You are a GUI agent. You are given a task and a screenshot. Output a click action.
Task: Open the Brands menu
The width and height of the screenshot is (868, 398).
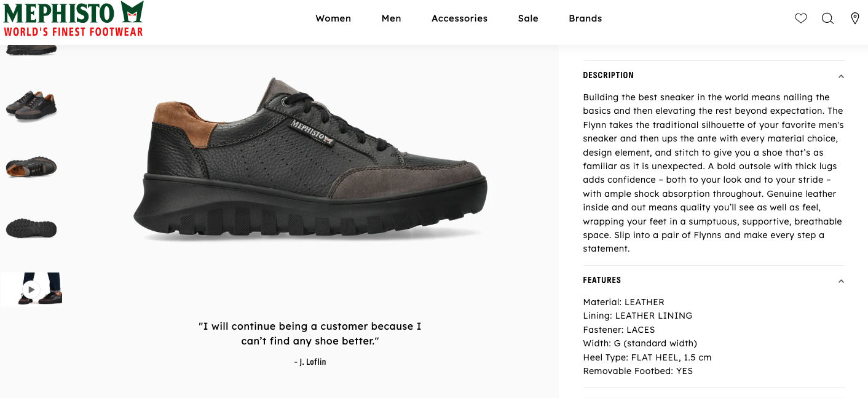point(585,18)
